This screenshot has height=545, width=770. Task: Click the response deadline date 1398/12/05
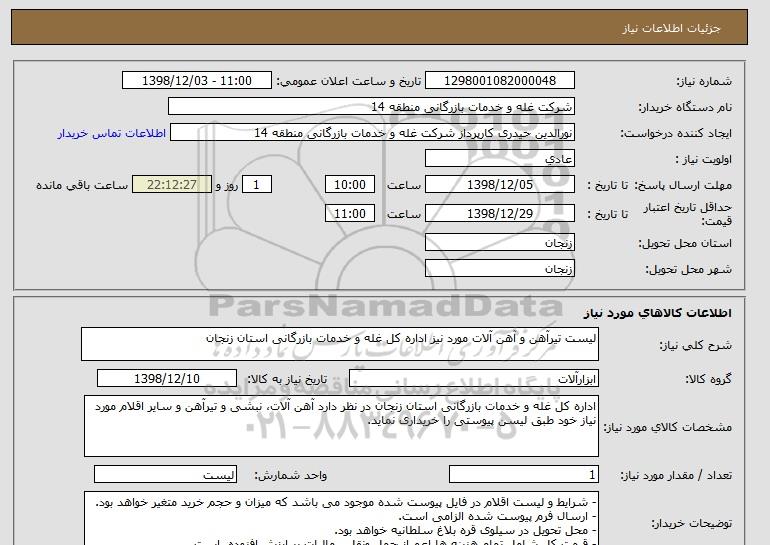499,185
